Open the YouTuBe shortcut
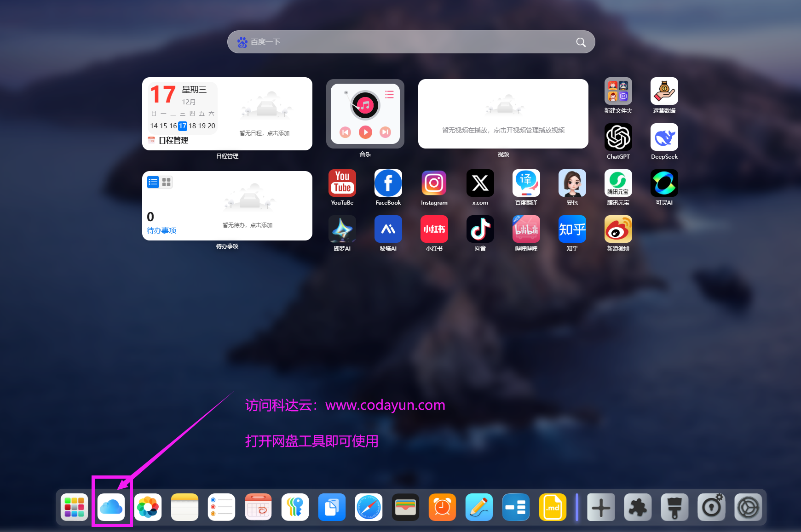This screenshot has height=532, width=801. 342,183
